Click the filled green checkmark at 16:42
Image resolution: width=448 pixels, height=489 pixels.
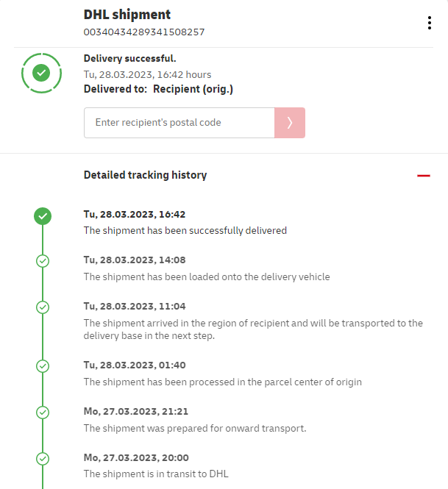(x=43, y=216)
